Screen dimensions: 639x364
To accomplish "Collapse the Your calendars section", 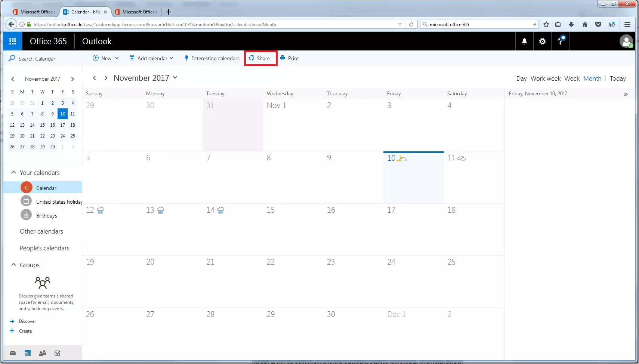I will click(x=13, y=172).
